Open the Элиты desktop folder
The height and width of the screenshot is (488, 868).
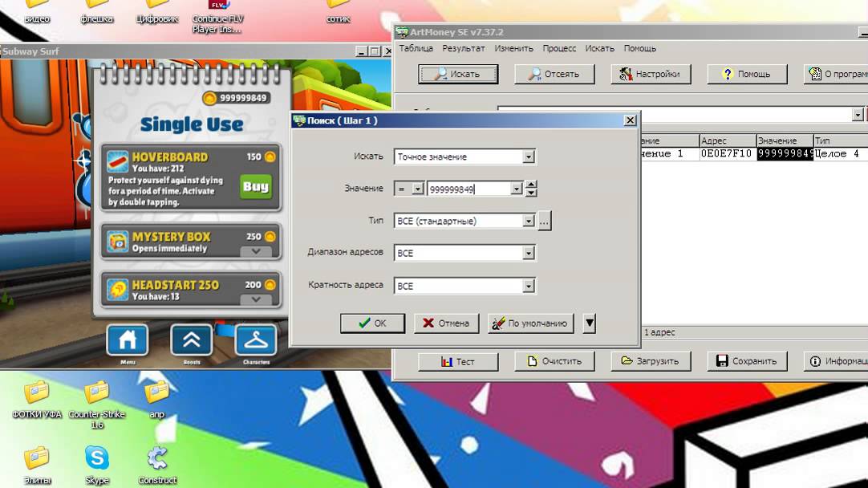click(x=37, y=466)
